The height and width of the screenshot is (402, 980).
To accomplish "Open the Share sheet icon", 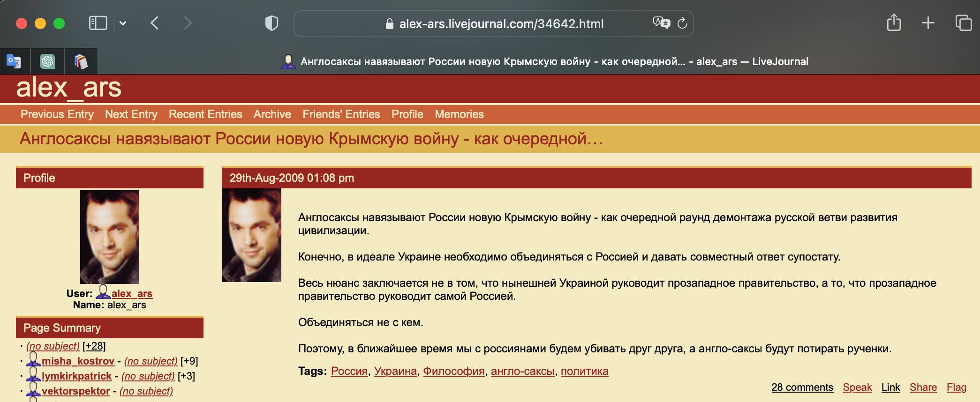I will tap(894, 23).
